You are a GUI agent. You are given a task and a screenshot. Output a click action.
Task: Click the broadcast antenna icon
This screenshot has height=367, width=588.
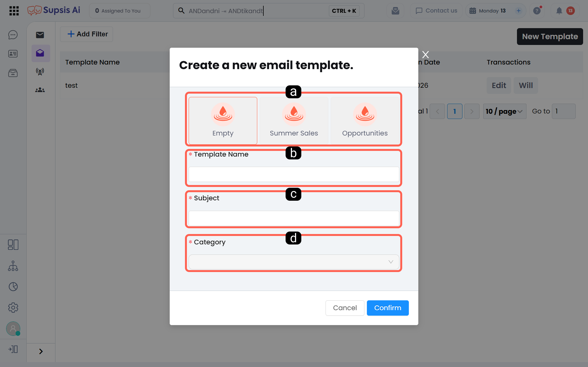[40, 72]
